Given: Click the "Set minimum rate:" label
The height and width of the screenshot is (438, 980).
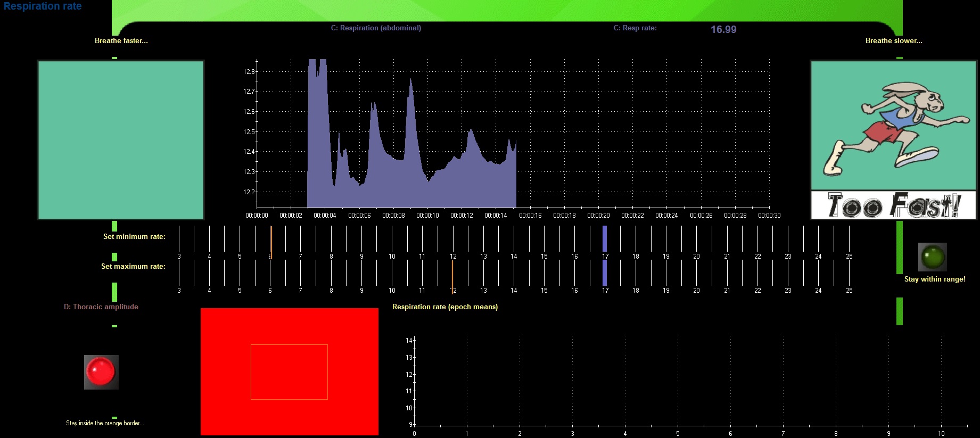Looking at the screenshot, I should coord(134,237).
